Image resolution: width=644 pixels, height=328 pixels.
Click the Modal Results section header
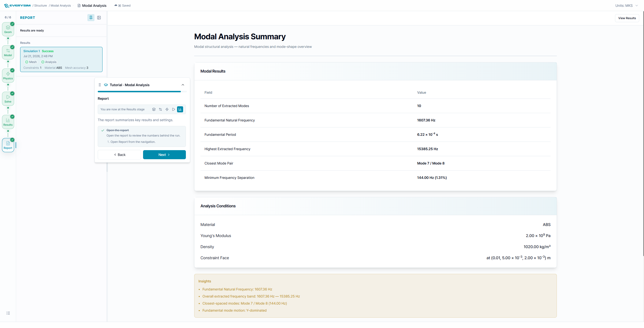pyautogui.click(x=375, y=71)
